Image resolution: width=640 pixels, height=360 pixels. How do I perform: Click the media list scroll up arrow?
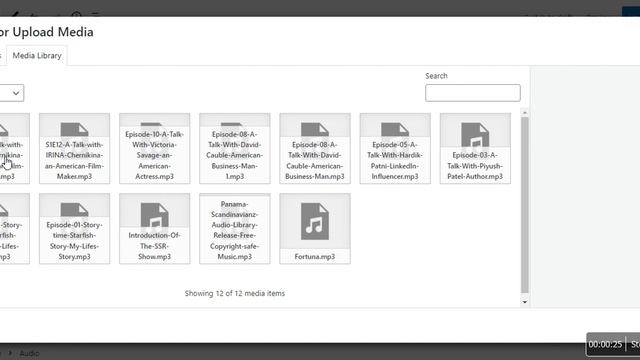tap(525, 113)
